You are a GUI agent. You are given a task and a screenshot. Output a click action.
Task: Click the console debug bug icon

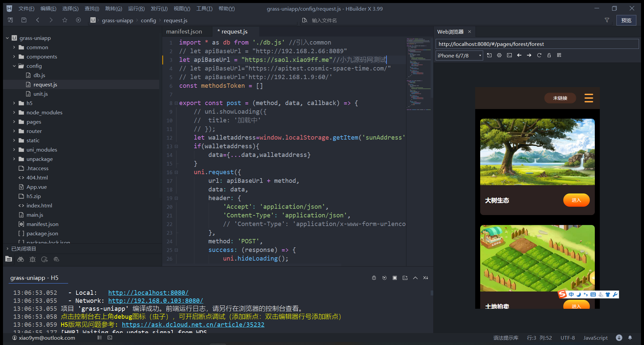tap(374, 278)
